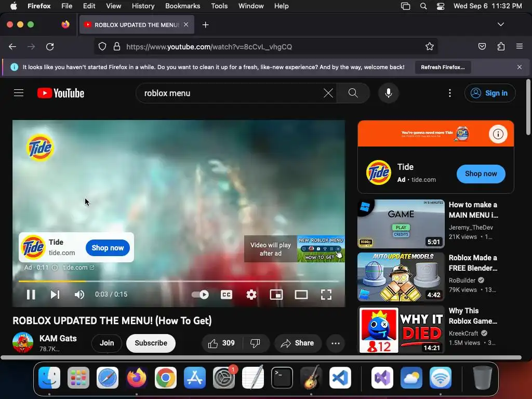Enter fullscreen mode in player
The width and height of the screenshot is (532, 399).
pyautogui.click(x=326, y=295)
